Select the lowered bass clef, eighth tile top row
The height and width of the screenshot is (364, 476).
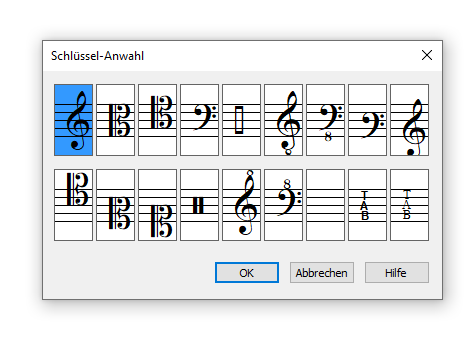pos(367,120)
